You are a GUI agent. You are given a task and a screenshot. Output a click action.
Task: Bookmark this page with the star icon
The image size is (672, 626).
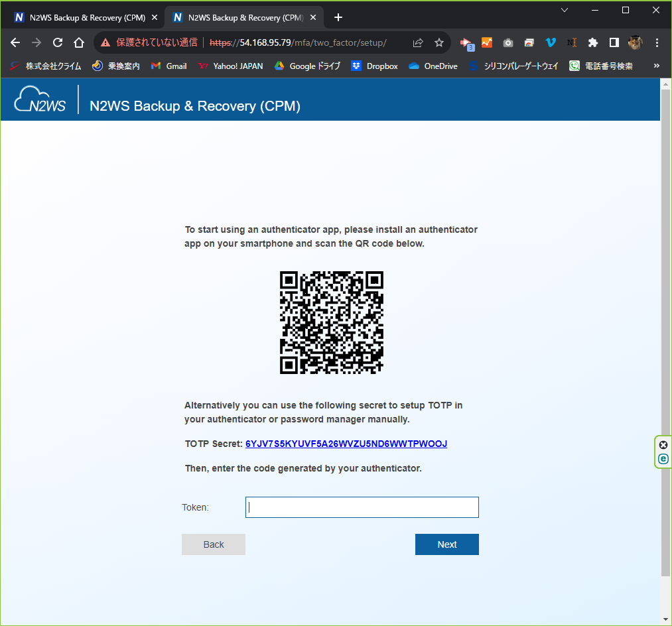439,42
